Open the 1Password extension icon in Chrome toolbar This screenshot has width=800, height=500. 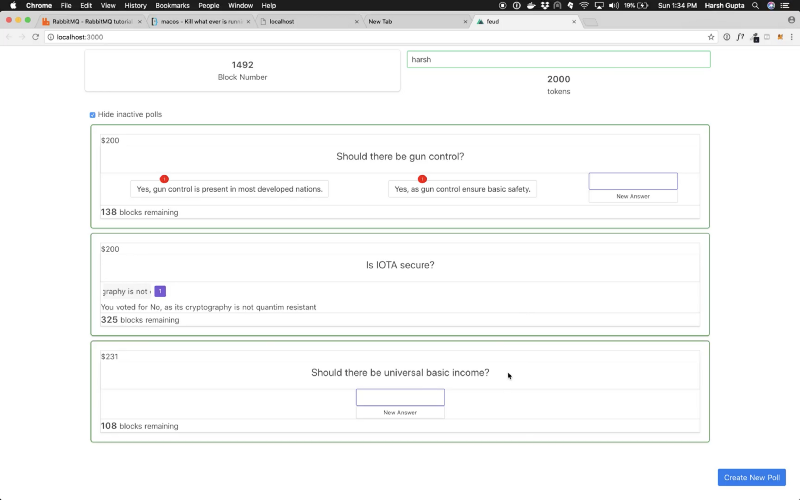coord(727,37)
